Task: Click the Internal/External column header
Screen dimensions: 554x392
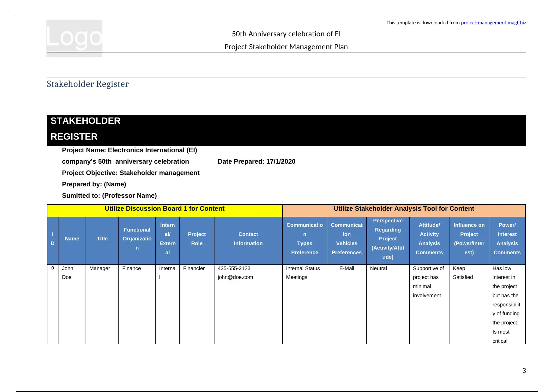Action: [x=167, y=241]
